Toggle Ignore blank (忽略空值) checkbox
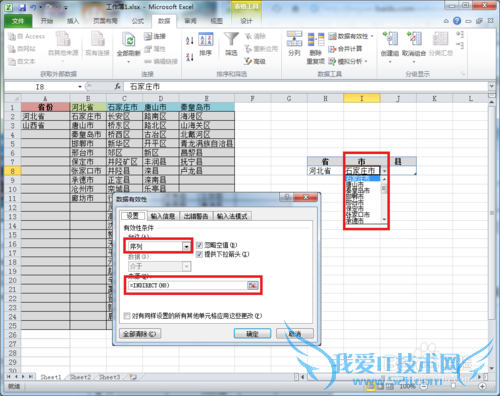500x396 pixels. pyautogui.click(x=199, y=245)
